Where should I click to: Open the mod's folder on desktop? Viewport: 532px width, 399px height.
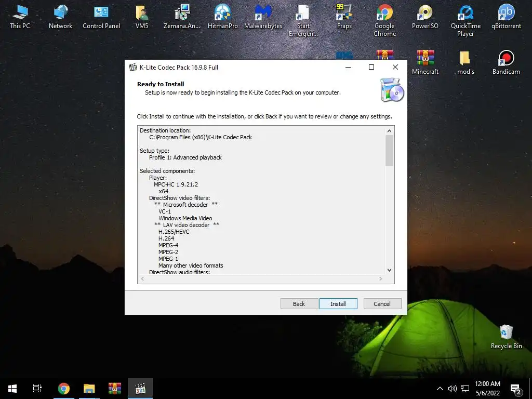click(465, 62)
